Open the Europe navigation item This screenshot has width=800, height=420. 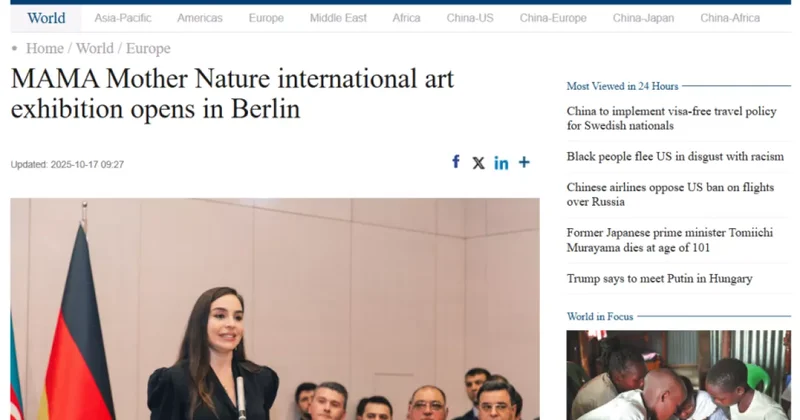point(266,18)
